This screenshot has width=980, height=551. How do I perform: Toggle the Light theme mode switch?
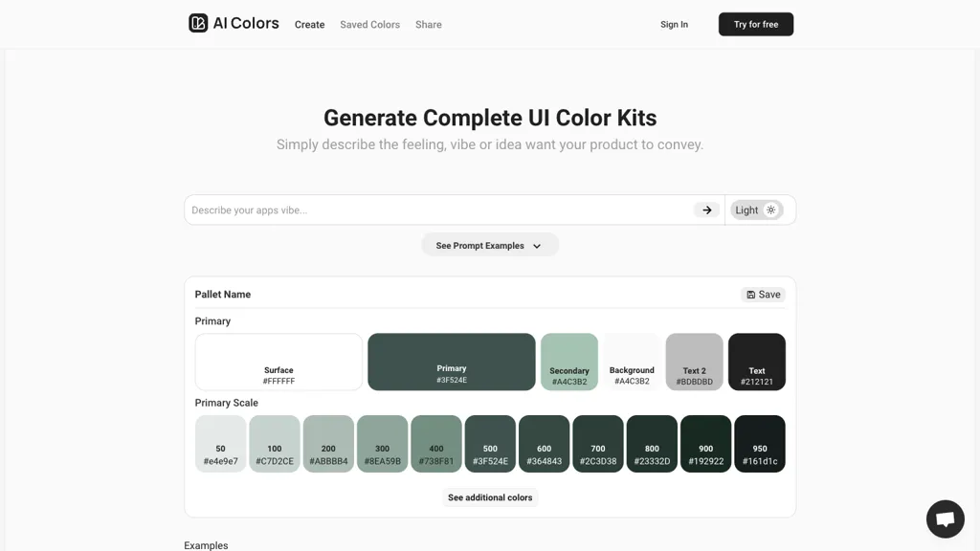[756, 209]
